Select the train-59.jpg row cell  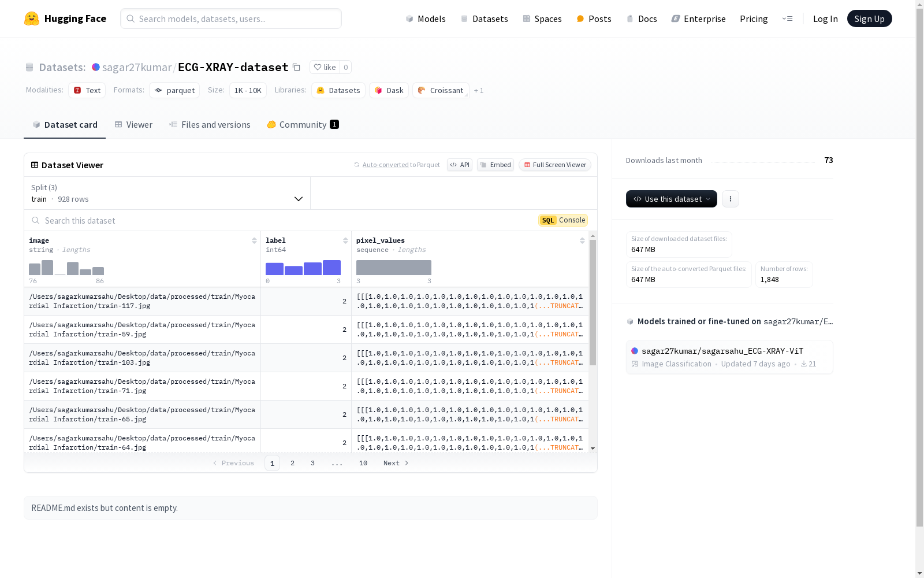pyautogui.click(x=142, y=329)
